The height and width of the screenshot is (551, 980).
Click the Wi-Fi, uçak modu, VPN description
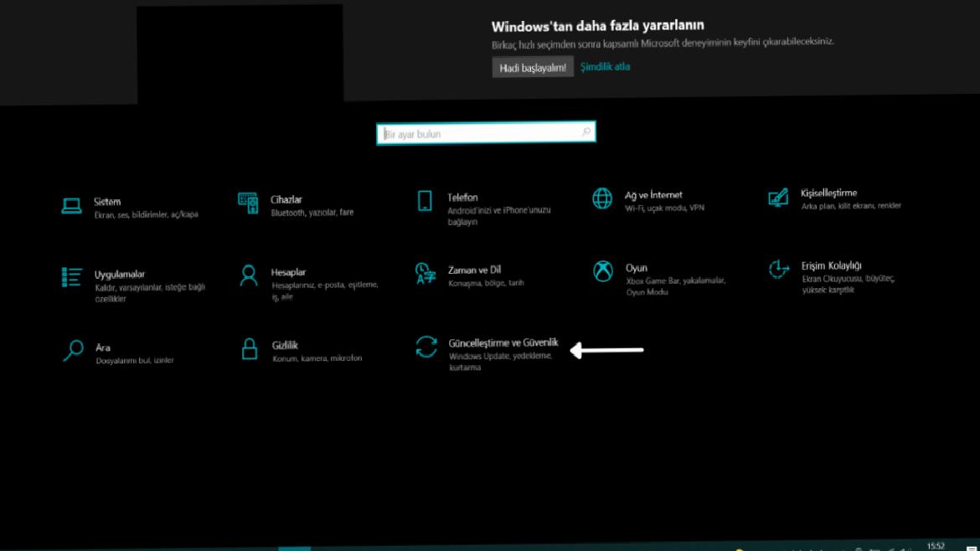(664, 208)
